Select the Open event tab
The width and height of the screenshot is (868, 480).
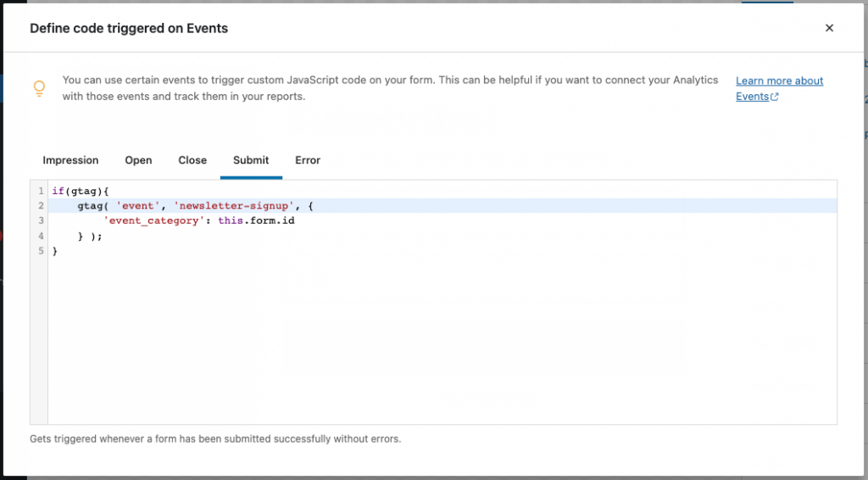tap(138, 160)
